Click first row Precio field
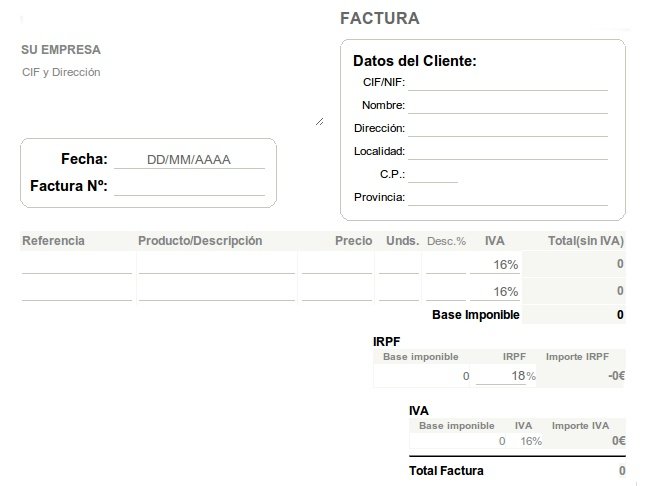Viewport: 650px width, 486px height. [336, 265]
